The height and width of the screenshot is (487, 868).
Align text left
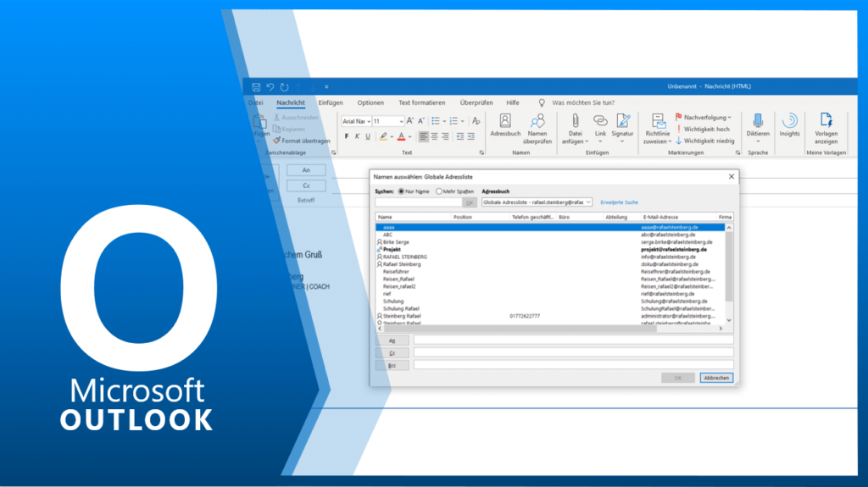click(424, 136)
